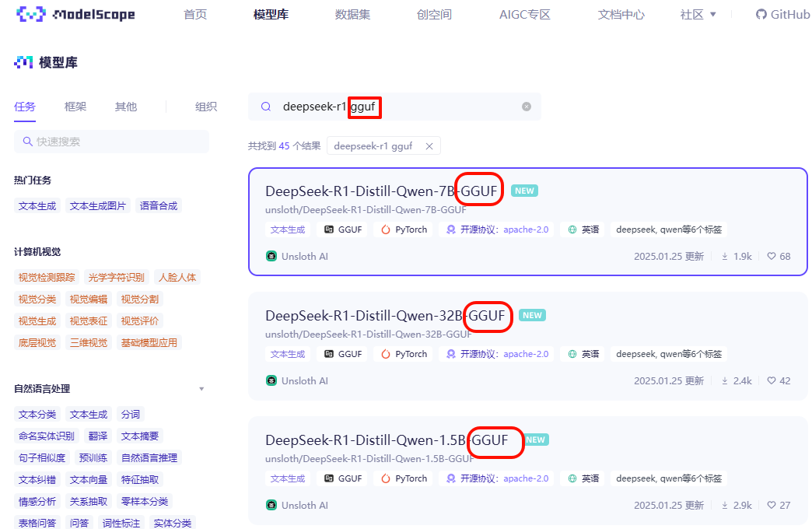Click the 英语 language tag on the 32B card
Image resolution: width=812 pixels, height=529 pixels.
(x=583, y=354)
